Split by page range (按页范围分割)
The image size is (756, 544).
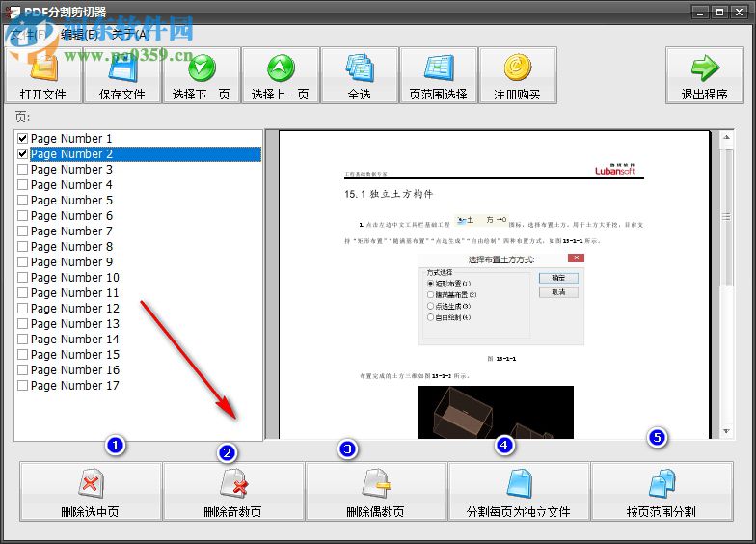click(x=661, y=492)
